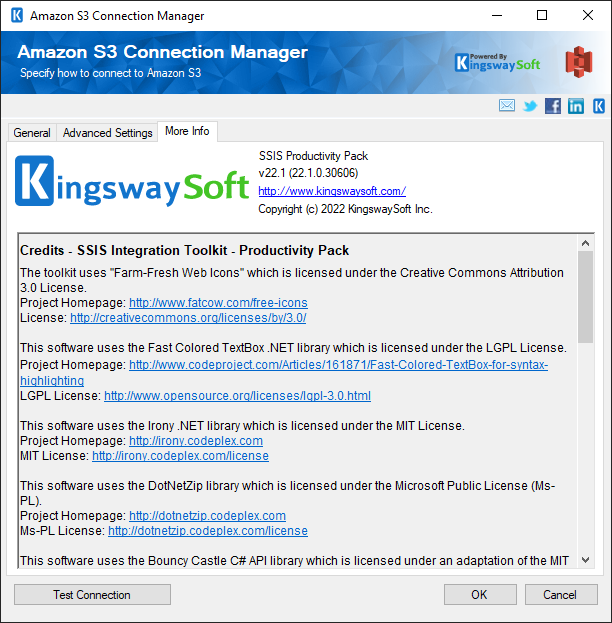Click the SSIS Productivity Pack text
Image resolution: width=612 pixels, height=623 pixels.
313,156
